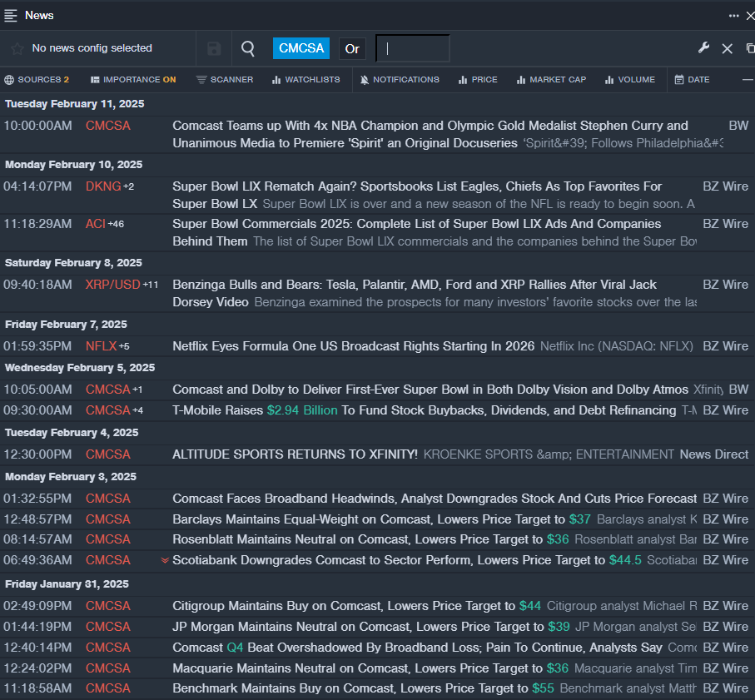Open the Market Cap filter
Screen dimensions: 755x700
551,80
